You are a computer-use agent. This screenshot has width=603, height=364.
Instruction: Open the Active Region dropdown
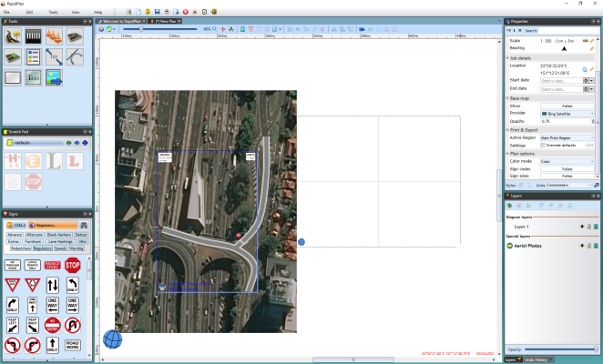pyautogui.click(x=567, y=137)
